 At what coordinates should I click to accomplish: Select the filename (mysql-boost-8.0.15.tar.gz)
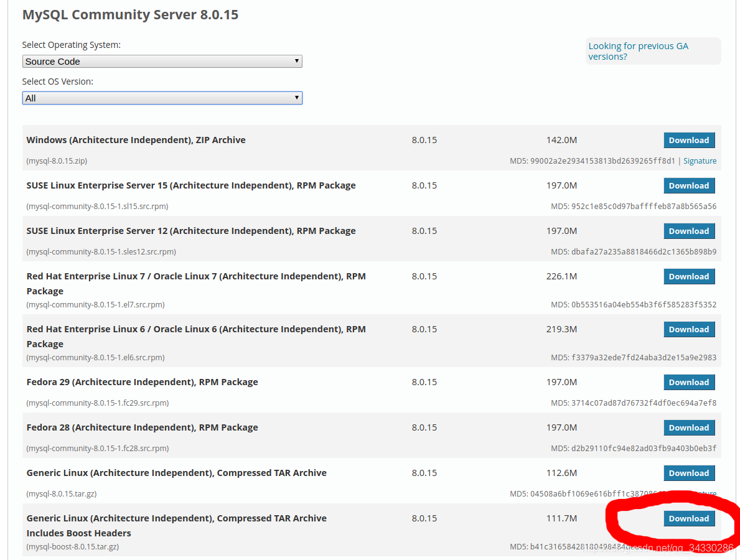pos(73,546)
